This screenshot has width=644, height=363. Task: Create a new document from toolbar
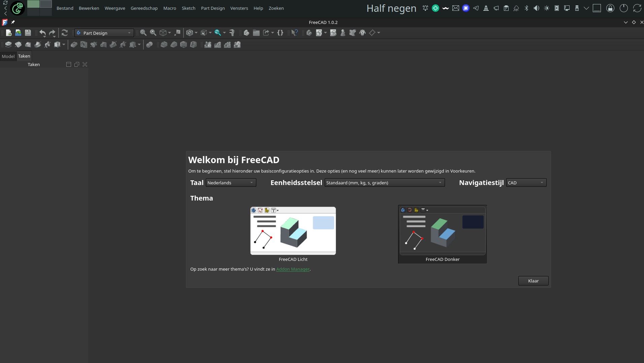(x=9, y=33)
